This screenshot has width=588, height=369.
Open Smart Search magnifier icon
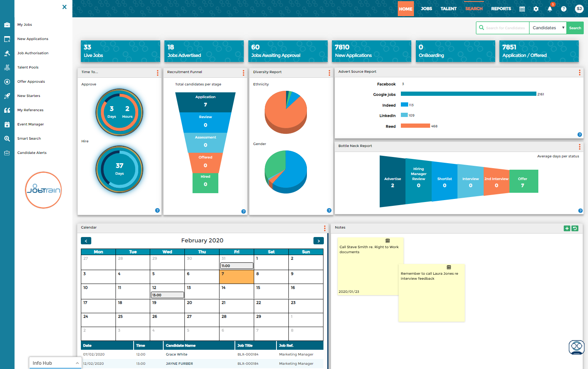click(x=7, y=138)
